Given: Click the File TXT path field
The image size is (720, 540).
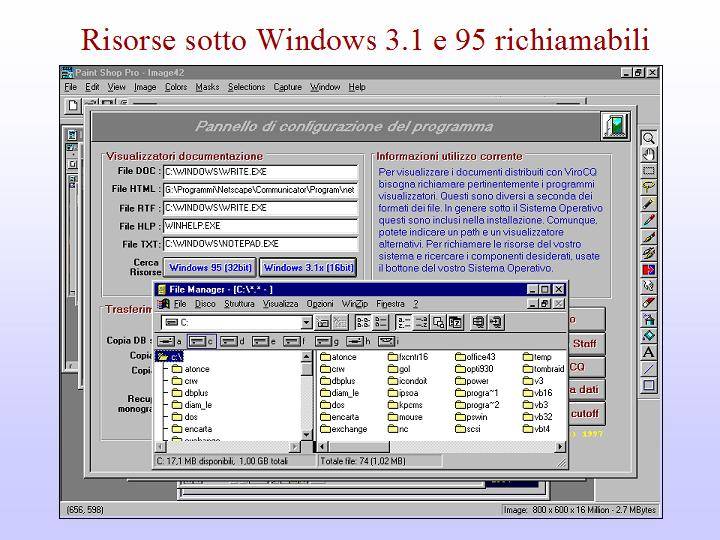Looking at the screenshot, I should [260, 244].
